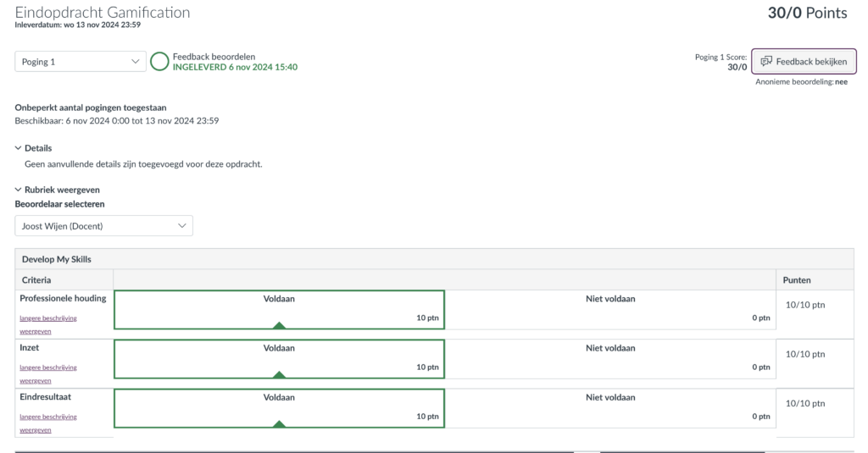
Task: Select the Voldaan rating for Professionele houding
Action: coord(279,310)
